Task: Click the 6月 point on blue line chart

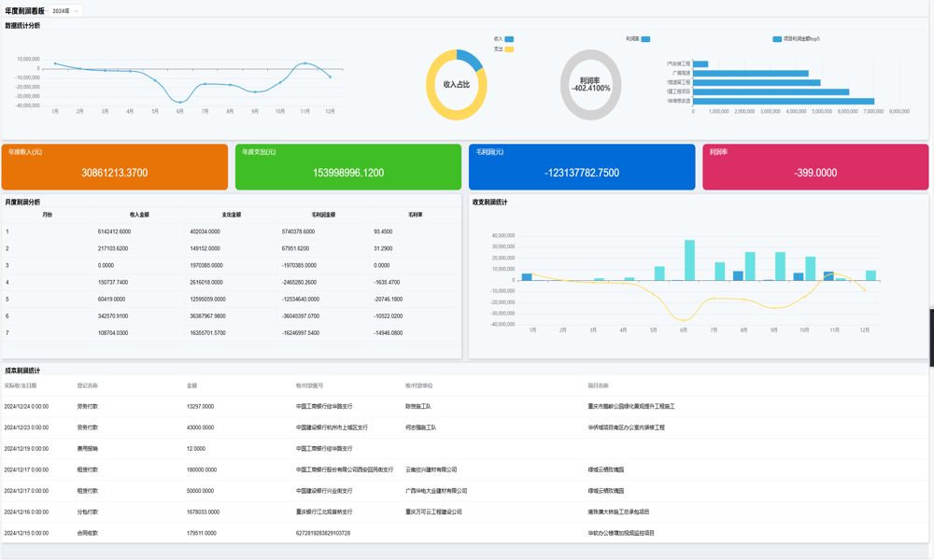Action: click(180, 102)
